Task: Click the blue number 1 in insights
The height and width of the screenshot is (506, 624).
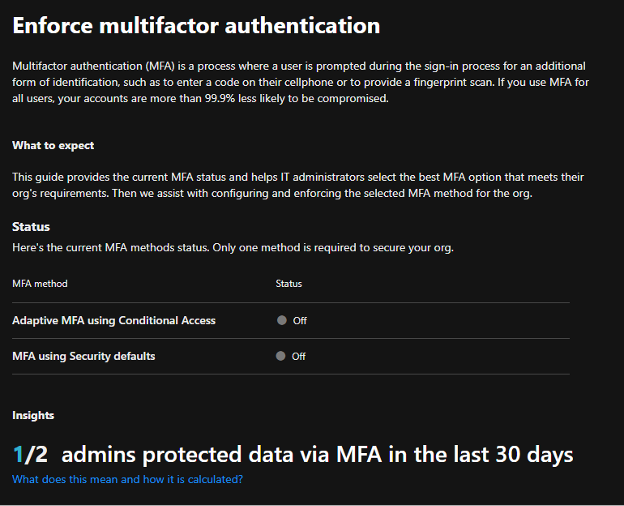Action: (18, 454)
